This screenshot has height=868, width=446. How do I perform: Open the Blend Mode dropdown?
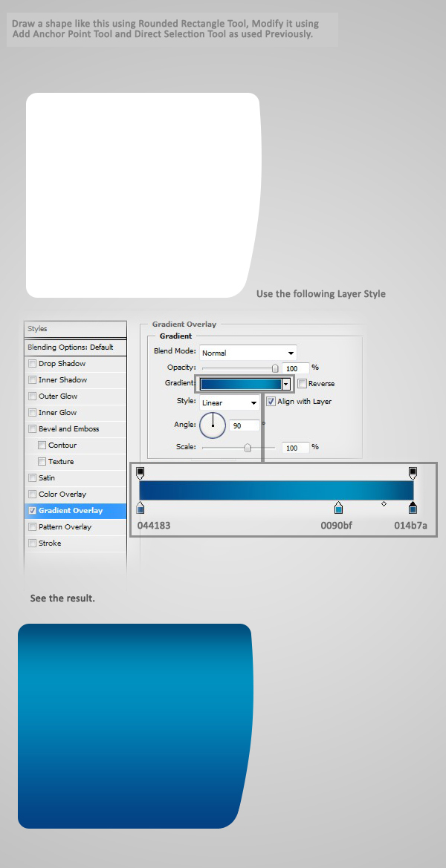tap(248, 353)
